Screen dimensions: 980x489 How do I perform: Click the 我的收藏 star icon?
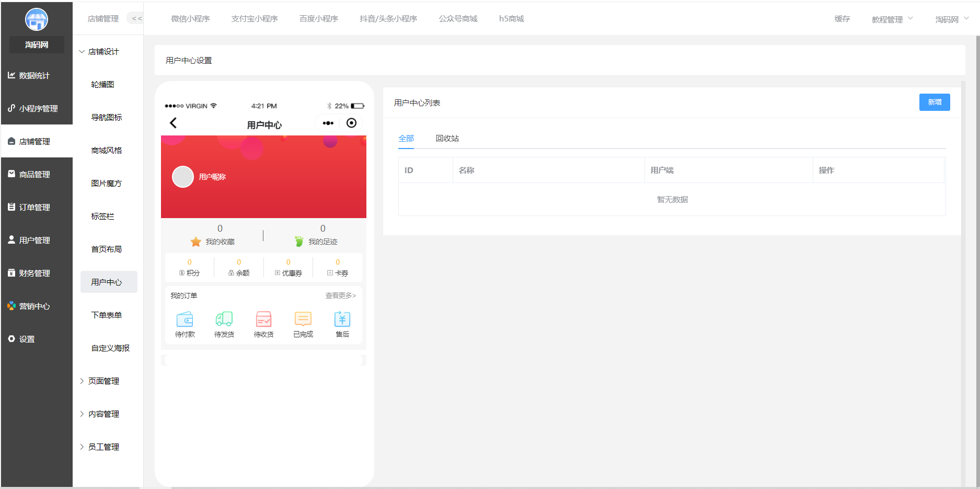pyautogui.click(x=196, y=242)
